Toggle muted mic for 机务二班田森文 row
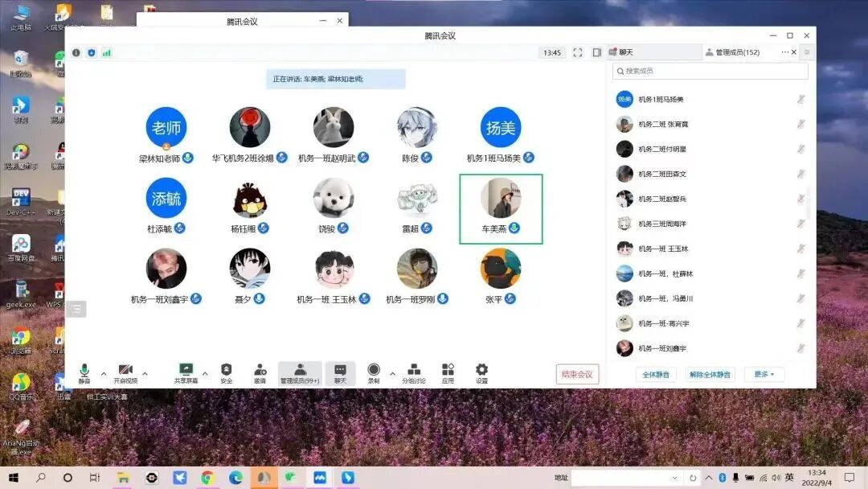This screenshot has height=489, width=868. click(800, 174)
